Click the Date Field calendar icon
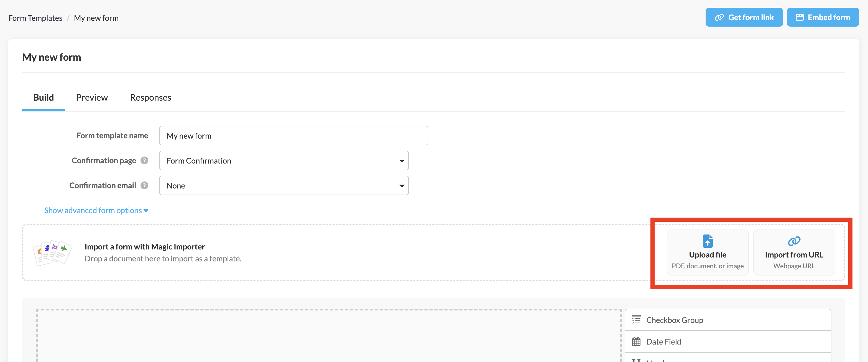Viewport: 868px width, 362px height. point(636,341)
